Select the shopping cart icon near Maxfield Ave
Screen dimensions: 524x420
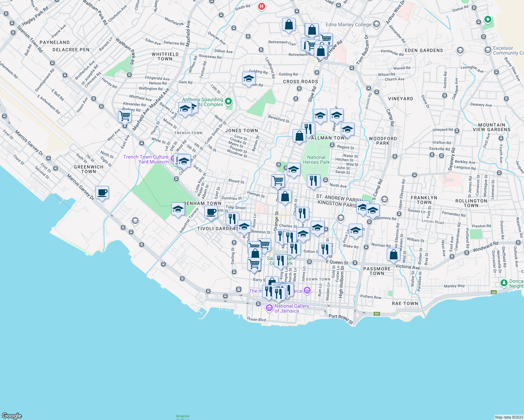125,116
